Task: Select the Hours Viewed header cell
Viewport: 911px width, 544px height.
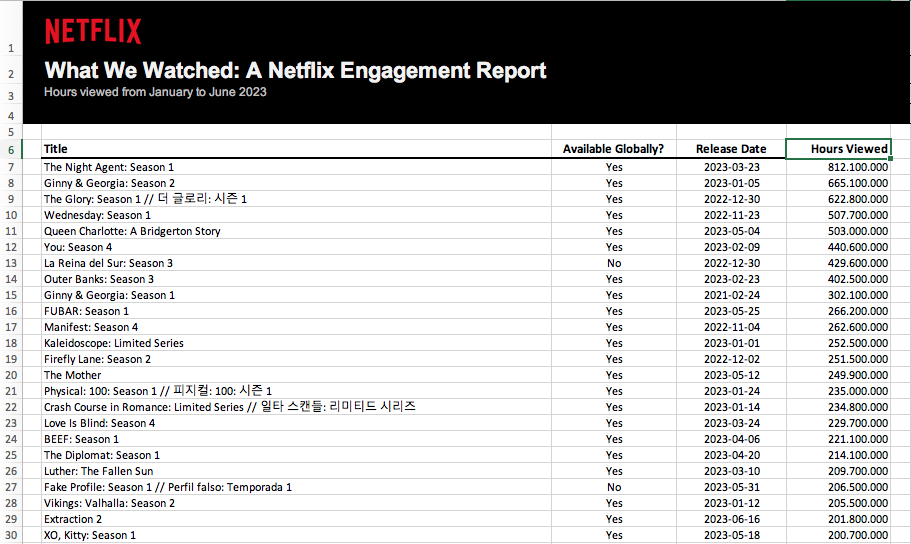Action: (838, 149)
